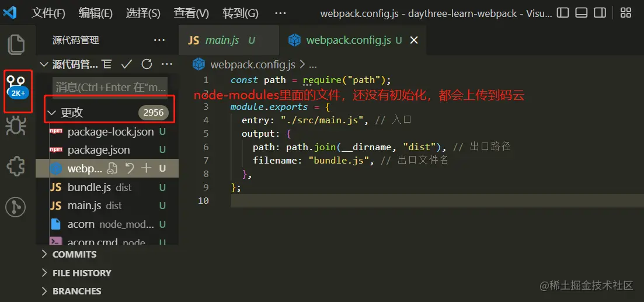Open the GitLens activity bar icon
The image size is (644, 302).
coord(16,207)
